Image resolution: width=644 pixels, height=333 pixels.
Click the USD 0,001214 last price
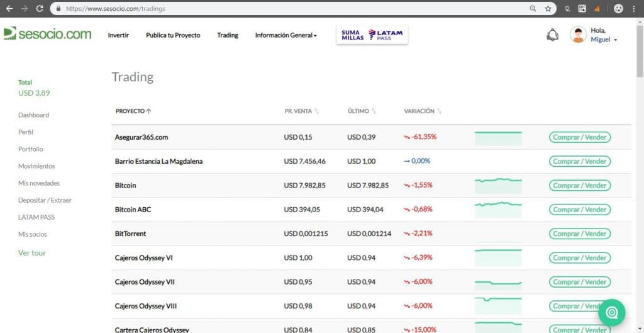tap(369, 234)
